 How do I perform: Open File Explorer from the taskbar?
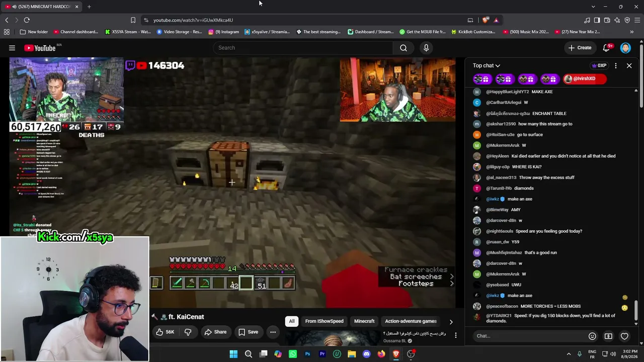point(352,354)
